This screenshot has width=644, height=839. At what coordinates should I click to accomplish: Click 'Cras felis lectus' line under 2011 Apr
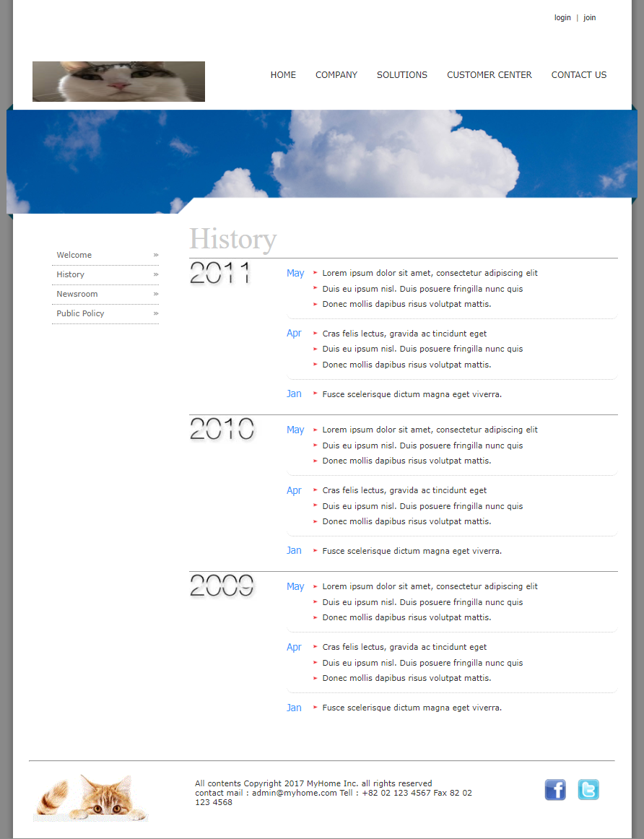(x=404, y=334)
